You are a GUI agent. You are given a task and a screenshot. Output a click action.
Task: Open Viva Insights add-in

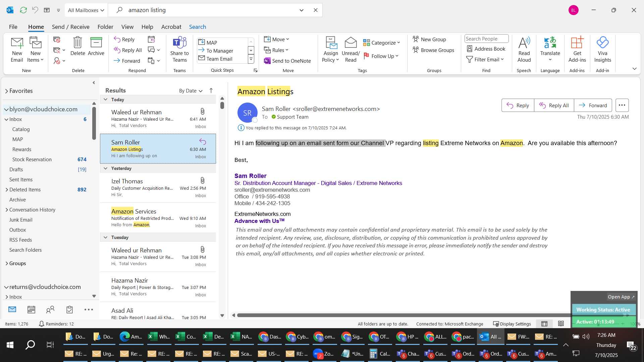[x=602, y=50]
